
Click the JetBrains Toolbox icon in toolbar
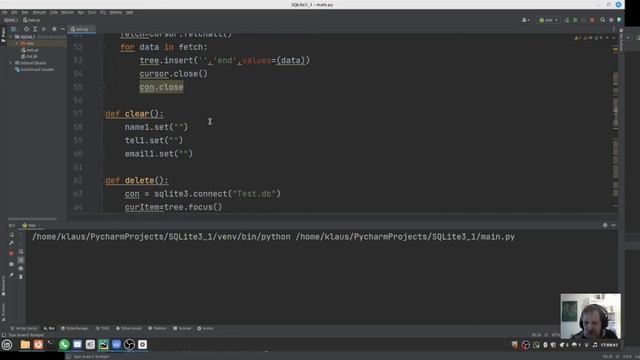[x=619, y=20]
